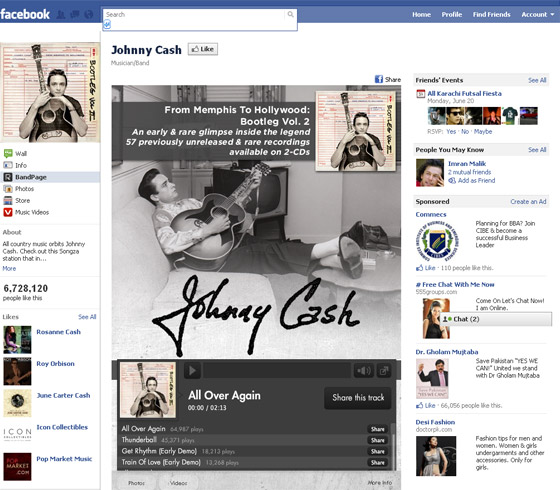The height and width of the screenshot is (490, 560).
Task: Click the search magnifier icon
Action: coord(290,14)
